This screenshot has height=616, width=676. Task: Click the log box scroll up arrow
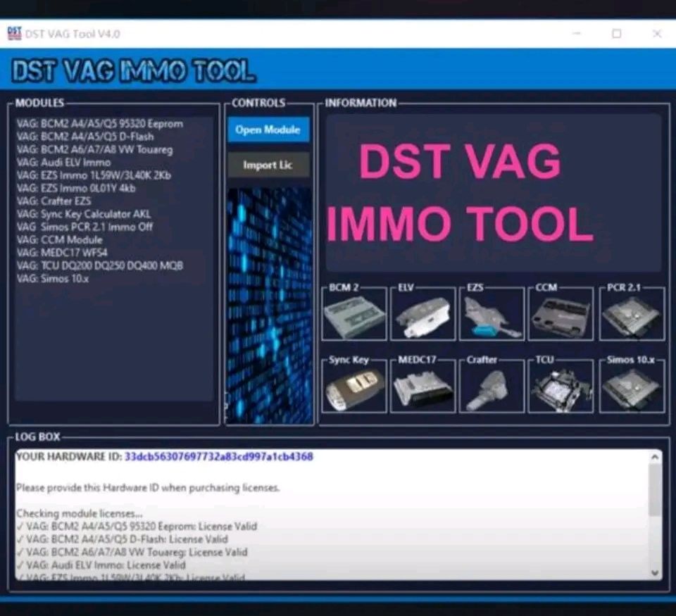(x=656, y=458)
